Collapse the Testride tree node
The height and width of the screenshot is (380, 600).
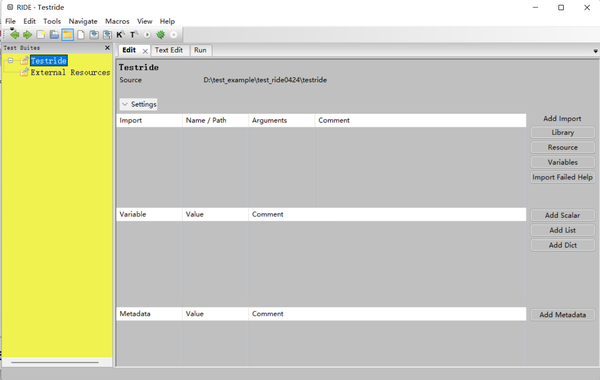[x=11, y=60]
